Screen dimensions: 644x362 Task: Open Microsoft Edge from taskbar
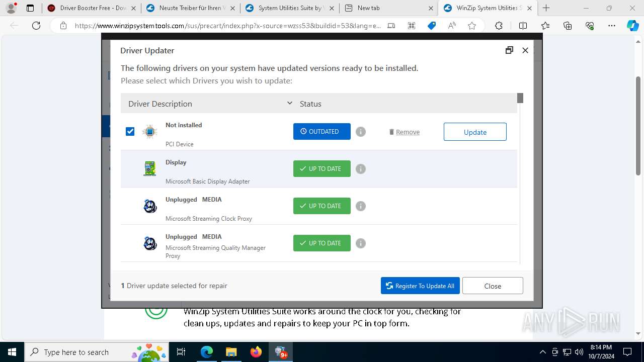point(207,352)
